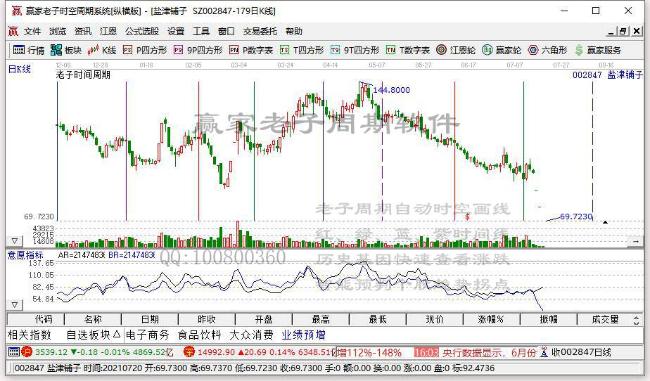The height and width of the screenshot is (381, 650).
Task: Click the inner child-window minimize button
Action: [x=611, y=31]
